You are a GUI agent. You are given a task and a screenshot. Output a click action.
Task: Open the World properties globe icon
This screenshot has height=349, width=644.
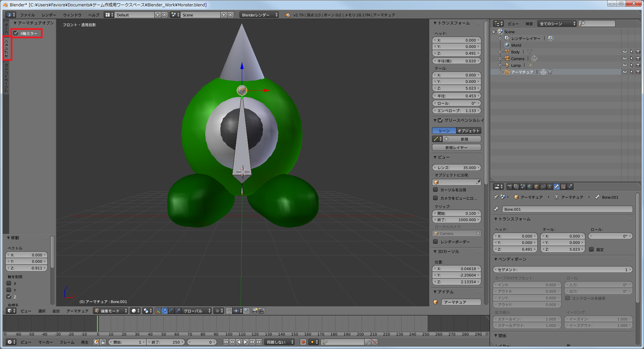tap(530, 187)
